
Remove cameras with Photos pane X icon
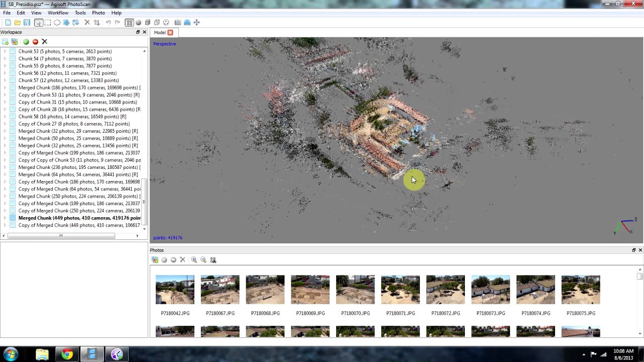point(183,260)
